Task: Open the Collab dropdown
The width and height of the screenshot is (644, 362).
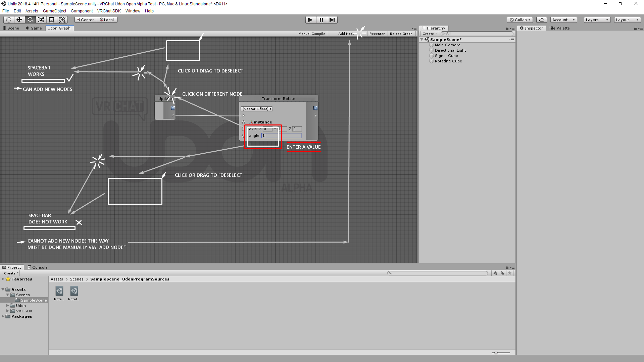Action: (x=520, y=20)
